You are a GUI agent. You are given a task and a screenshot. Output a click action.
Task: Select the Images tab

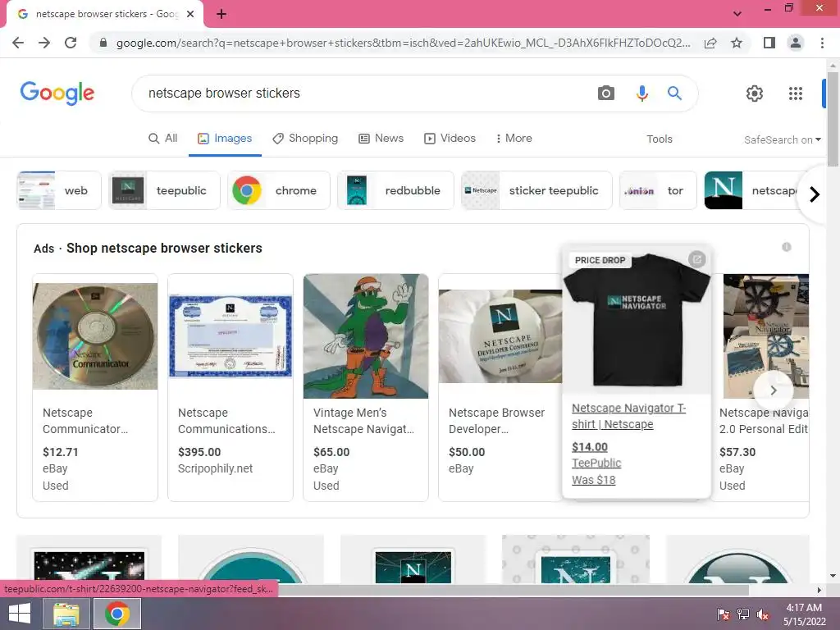(225, 138)
